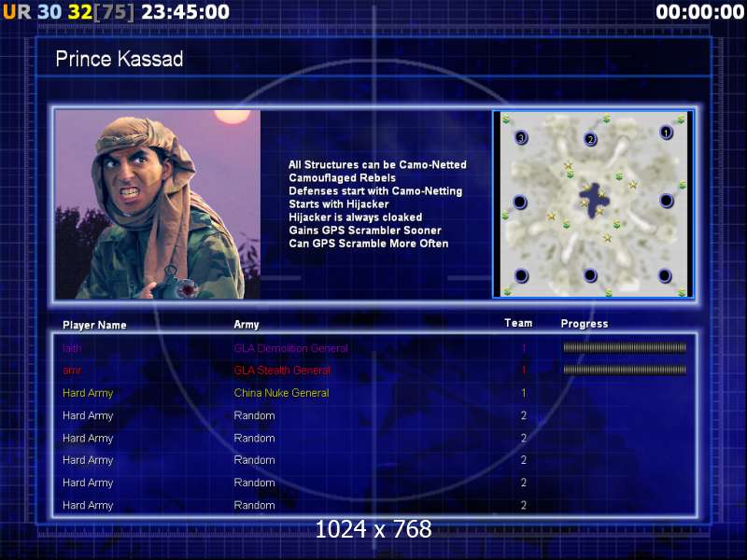Click 'All Structures can be Camo-Netted' line

click(377, 165)
